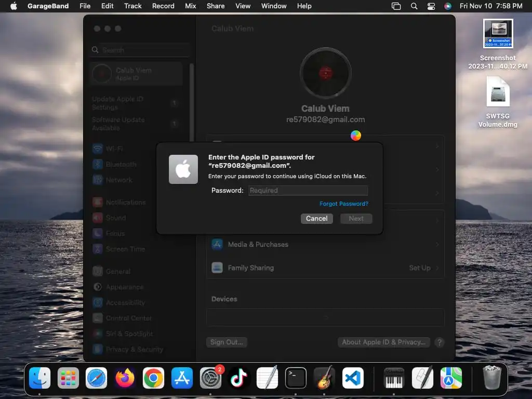
Task: Open Spotlight search in menu bar
Action: click(414, 6)
